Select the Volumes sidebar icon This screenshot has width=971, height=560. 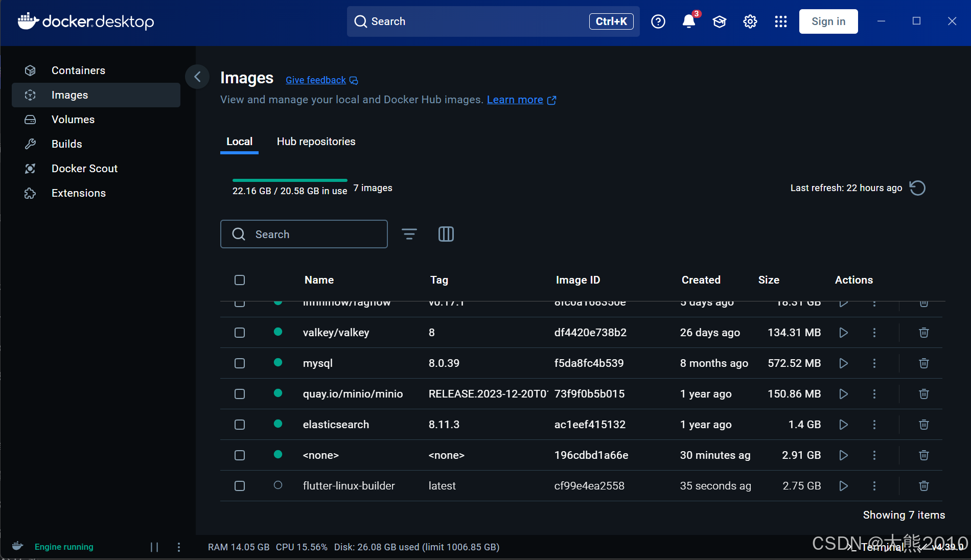click(x=30, y=119)
